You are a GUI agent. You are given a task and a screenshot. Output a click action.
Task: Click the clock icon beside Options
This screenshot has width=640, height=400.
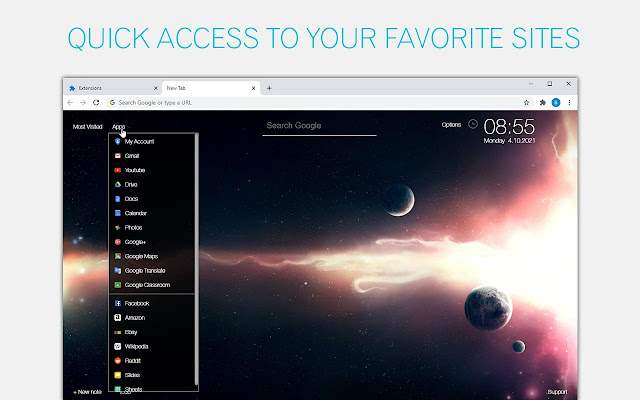click(473, 124)
